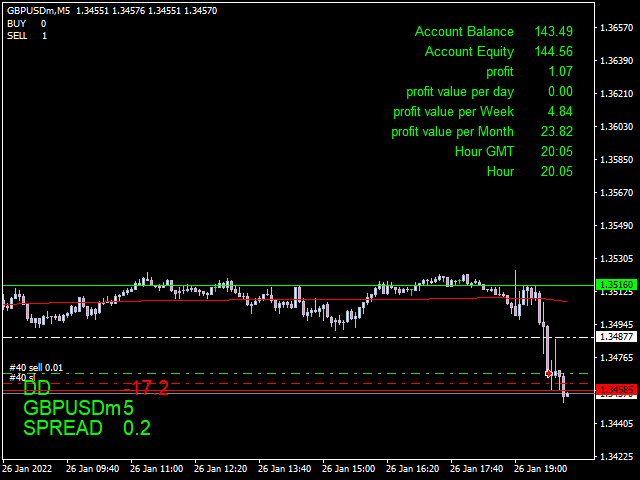This screenshot has width=640, height=480.
Task: Click the daily profit value 0.00
Action: coord(560,91)
